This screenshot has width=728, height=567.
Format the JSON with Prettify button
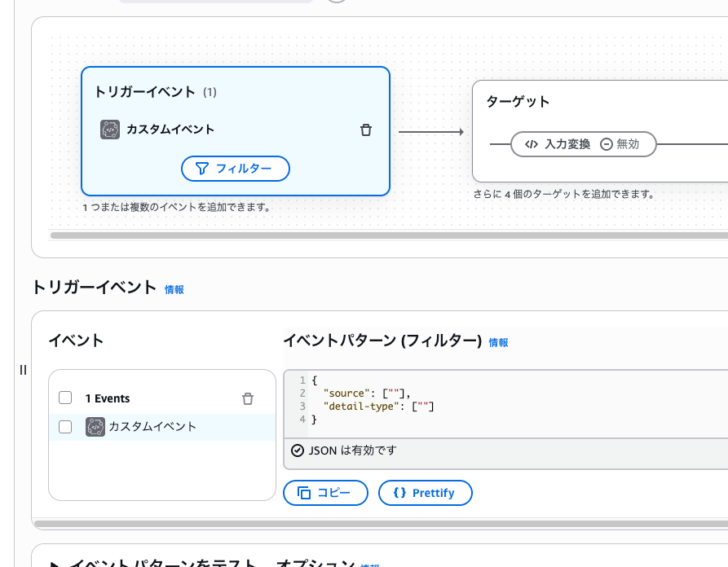pyautogui.click(x=425, y=493)
